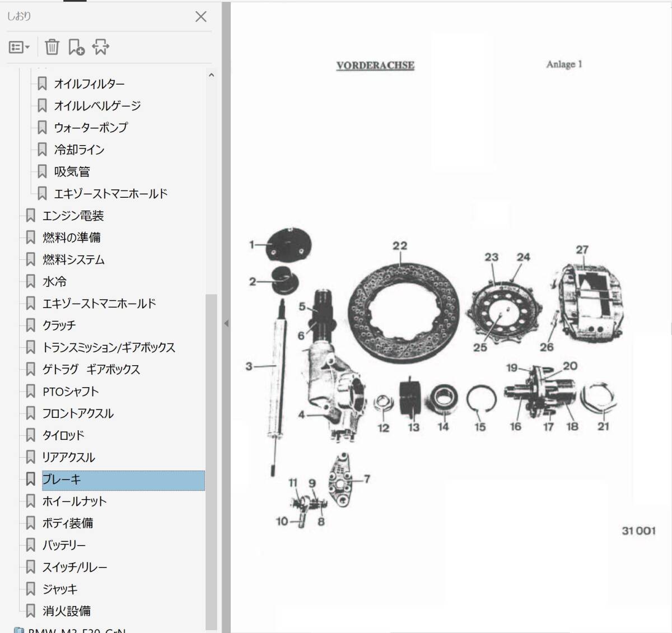Select the nested エキゾーストマニホールド bookmark under 吸気管
The image size is (672, 633).
pyautogui.click(x=110, y=194)
